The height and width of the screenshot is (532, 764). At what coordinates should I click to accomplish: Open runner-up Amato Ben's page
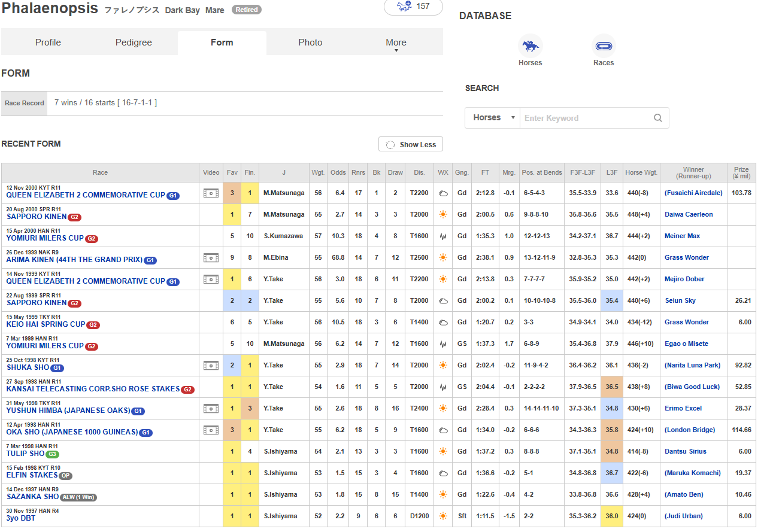click(683, 494)
